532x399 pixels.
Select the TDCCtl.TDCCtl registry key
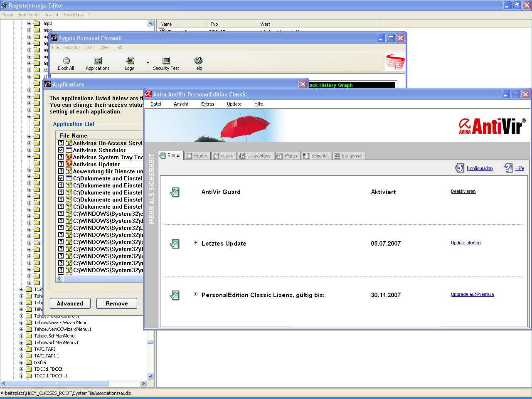pos(49,369)
